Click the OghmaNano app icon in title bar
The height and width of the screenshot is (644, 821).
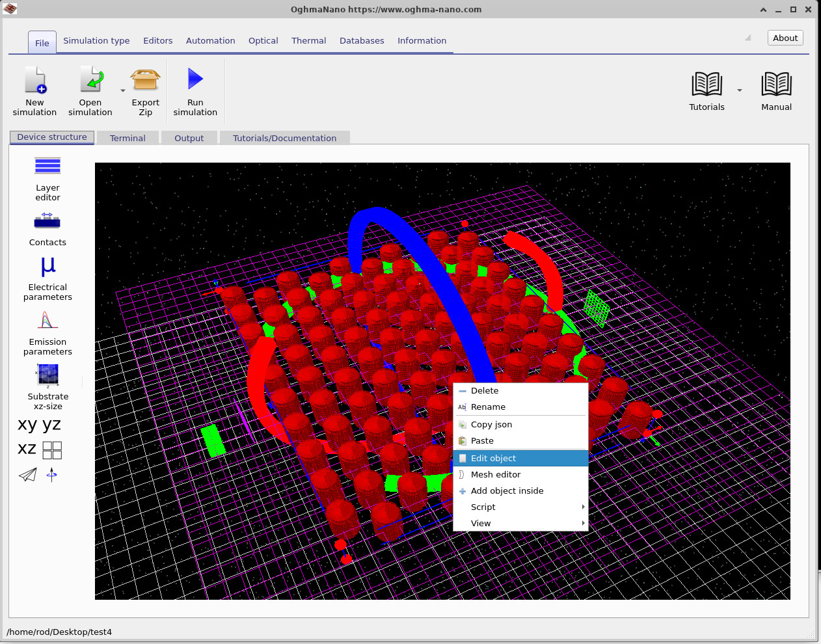[10, 8]
